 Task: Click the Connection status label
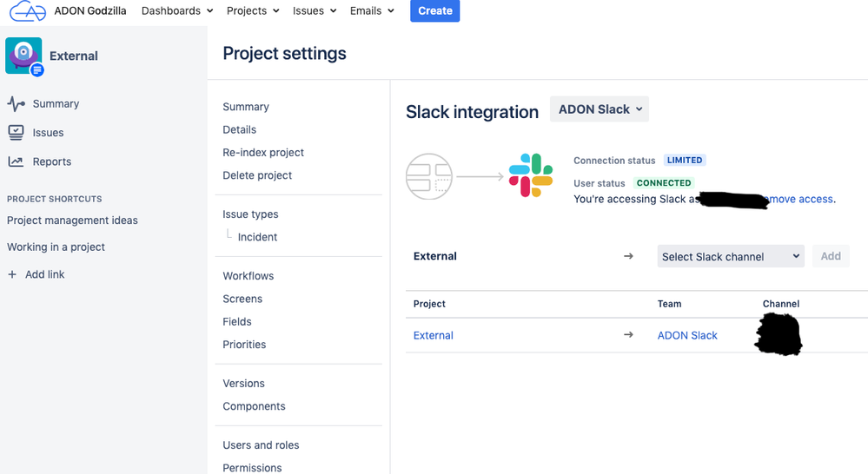click(614, 161)
